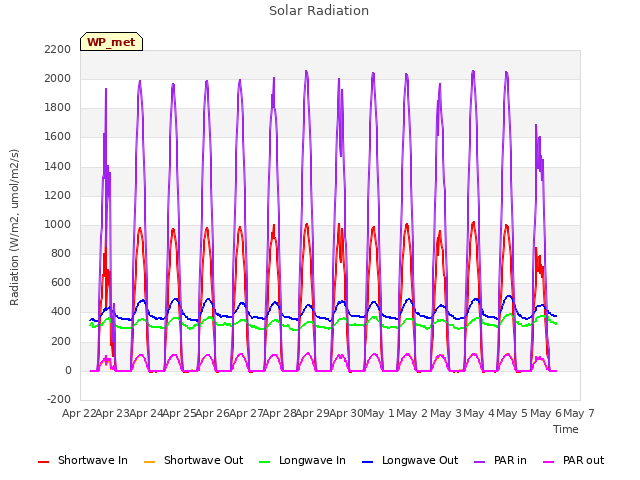Viewport: 640px width, 480px height.
Task: Click the Apr 22 x-axis date label
Action: [x=79, y=413]
